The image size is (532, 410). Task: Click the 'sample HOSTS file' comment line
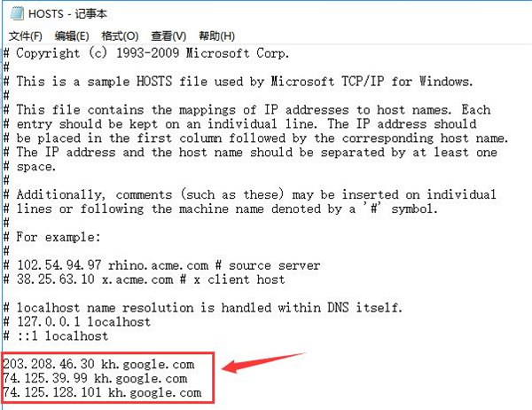(x=239, y=82)
